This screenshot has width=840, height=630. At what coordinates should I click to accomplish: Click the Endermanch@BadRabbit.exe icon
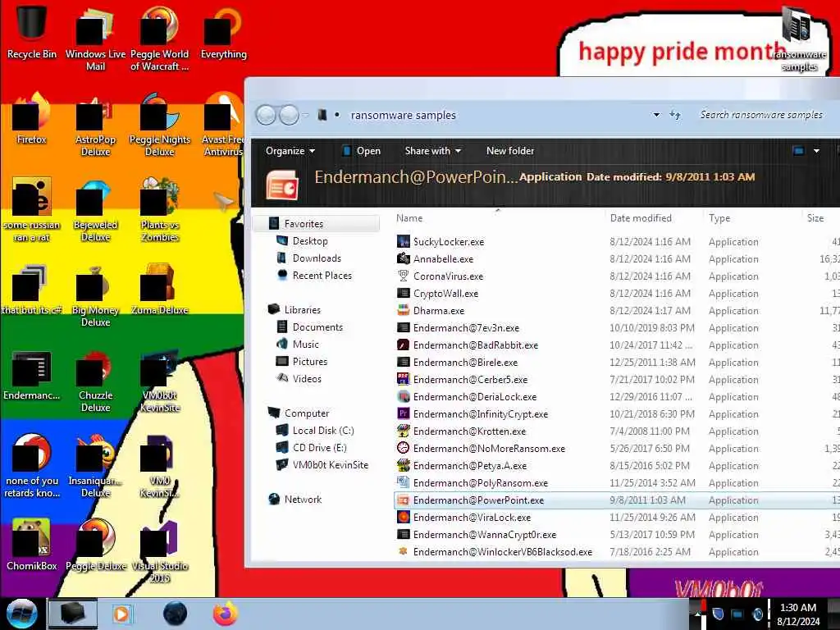tap(403, 345)
